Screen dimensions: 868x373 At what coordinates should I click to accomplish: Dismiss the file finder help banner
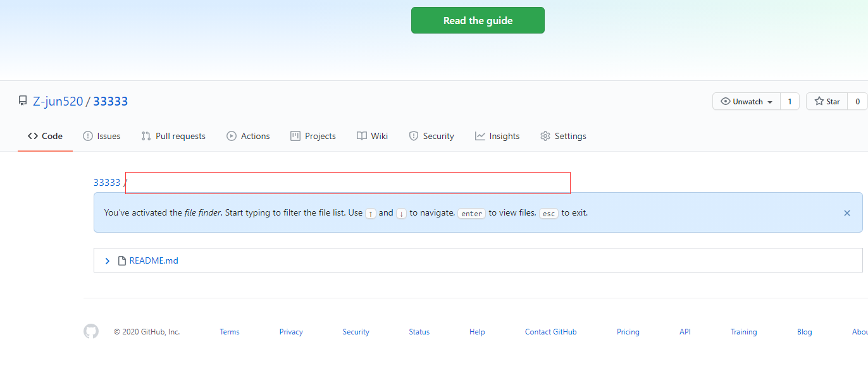click(x=847, y=213)
